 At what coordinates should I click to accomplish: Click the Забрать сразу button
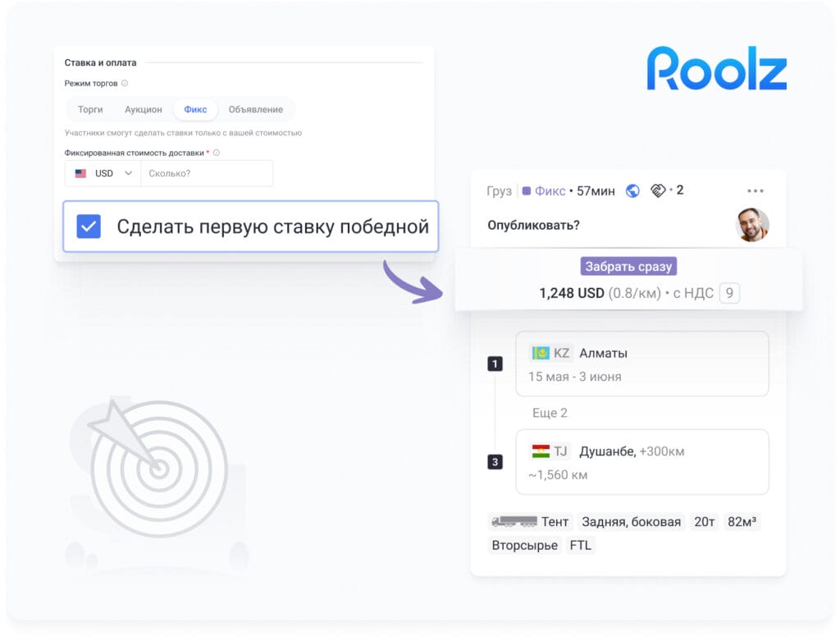point(628,265)
